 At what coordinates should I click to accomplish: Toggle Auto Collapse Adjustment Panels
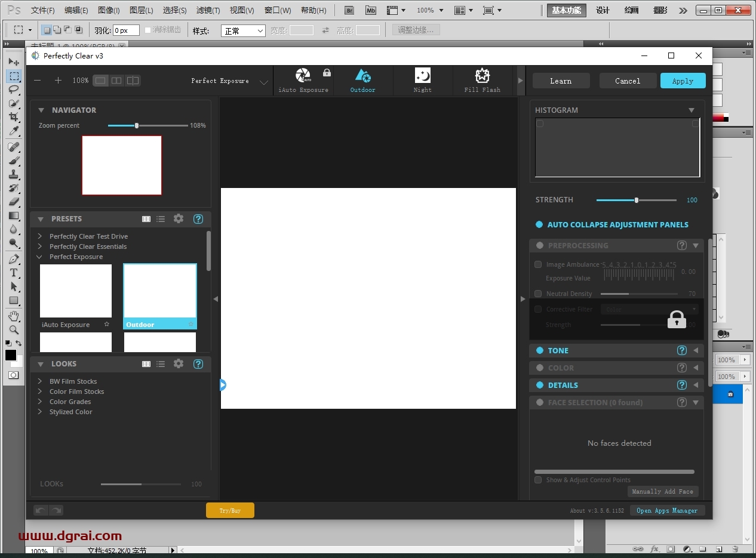(x=539, y=224)
